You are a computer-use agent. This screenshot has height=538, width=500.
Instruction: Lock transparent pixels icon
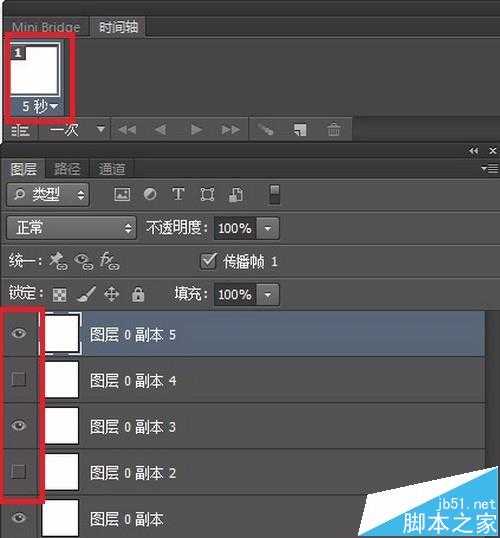[x=59, y=295]
